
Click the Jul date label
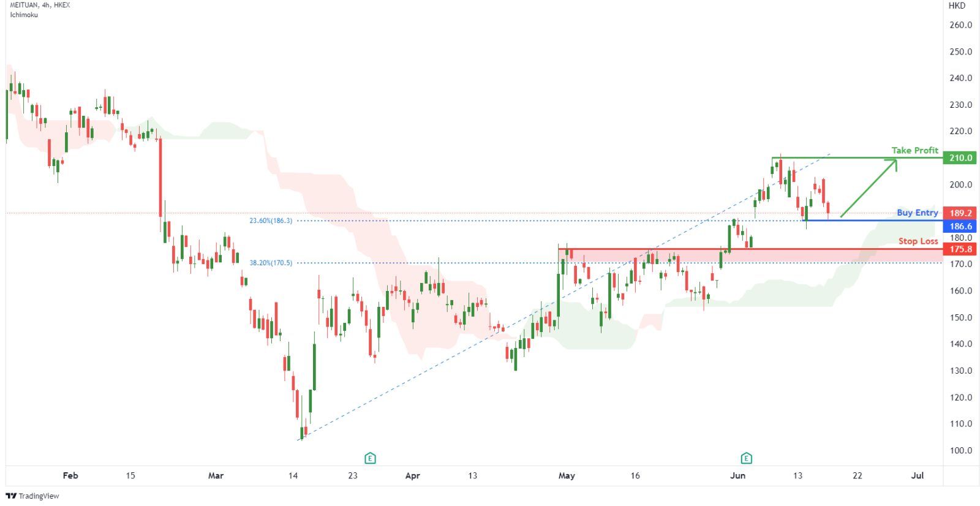coord(918,475)
